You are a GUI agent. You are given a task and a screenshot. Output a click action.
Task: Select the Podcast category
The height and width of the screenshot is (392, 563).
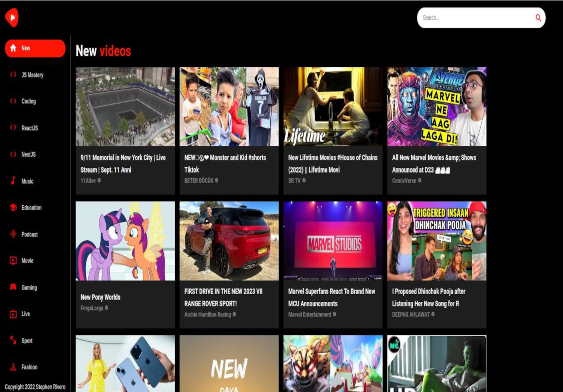pyautogui.click(x=29, y=234)
